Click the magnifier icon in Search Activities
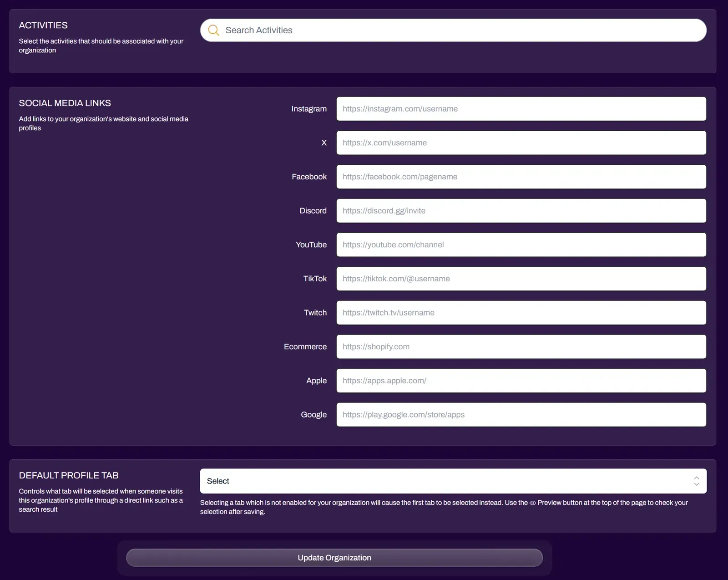Image resolution: width=728 pixels, height=580 pixels. coord(213,30)
